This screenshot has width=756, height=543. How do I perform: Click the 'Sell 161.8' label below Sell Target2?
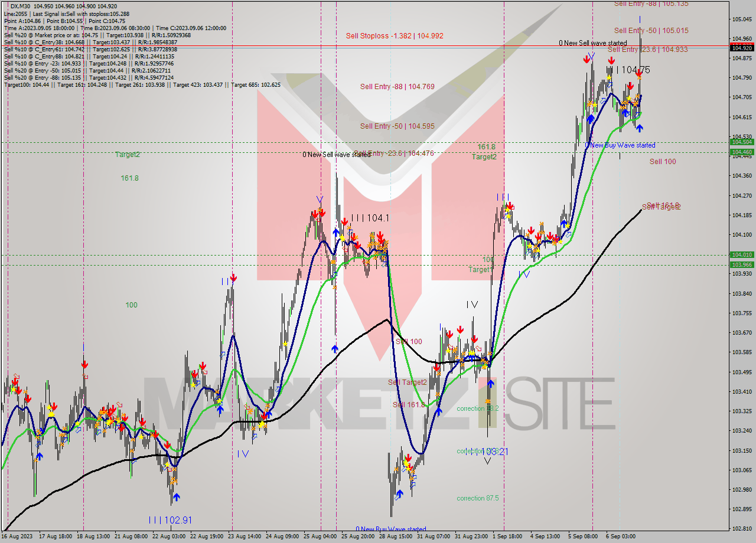tap(409, 404)
